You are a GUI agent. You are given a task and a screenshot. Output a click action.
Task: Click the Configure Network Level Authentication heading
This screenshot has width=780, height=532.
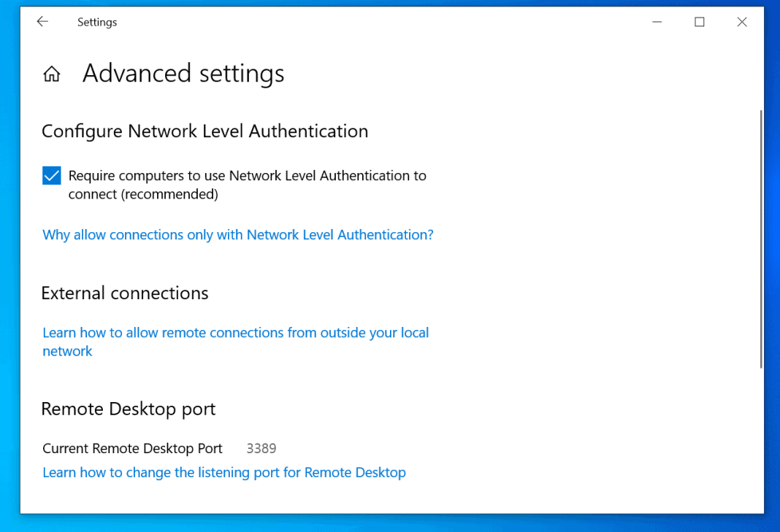tap(204, 131)
